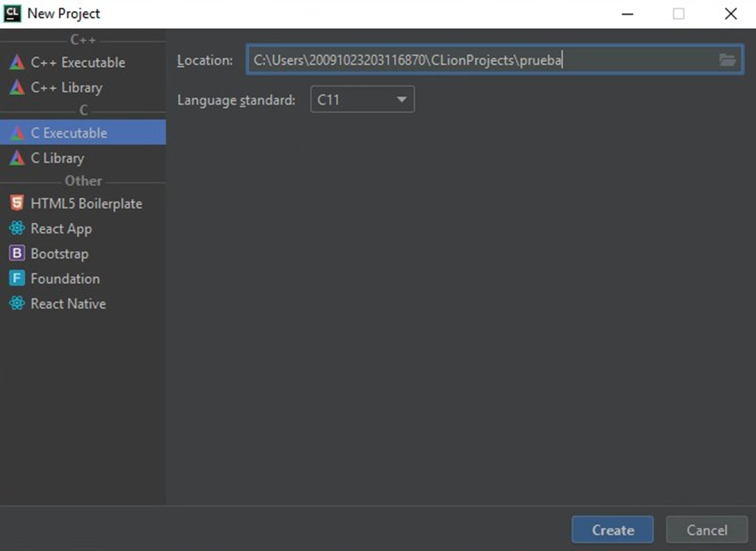Click the React Native atom icon
This screenshot has height=551, width=756.
point(17,303)
